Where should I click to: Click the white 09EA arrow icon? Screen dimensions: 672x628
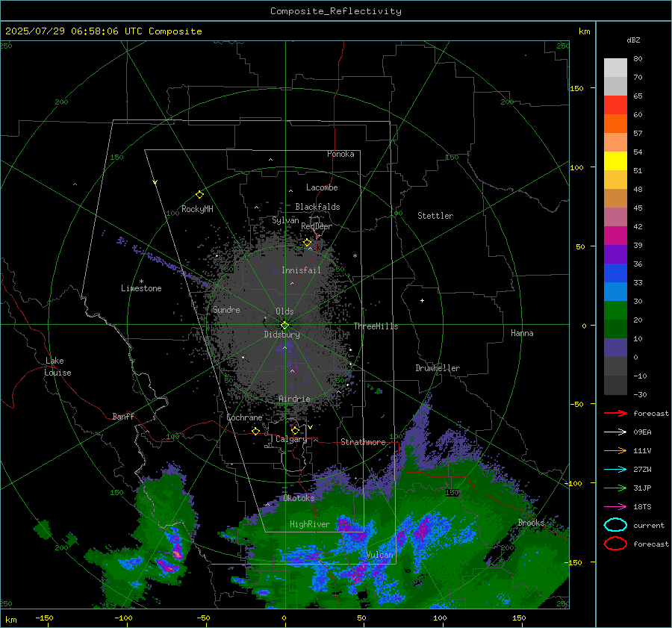click(615, 432)
